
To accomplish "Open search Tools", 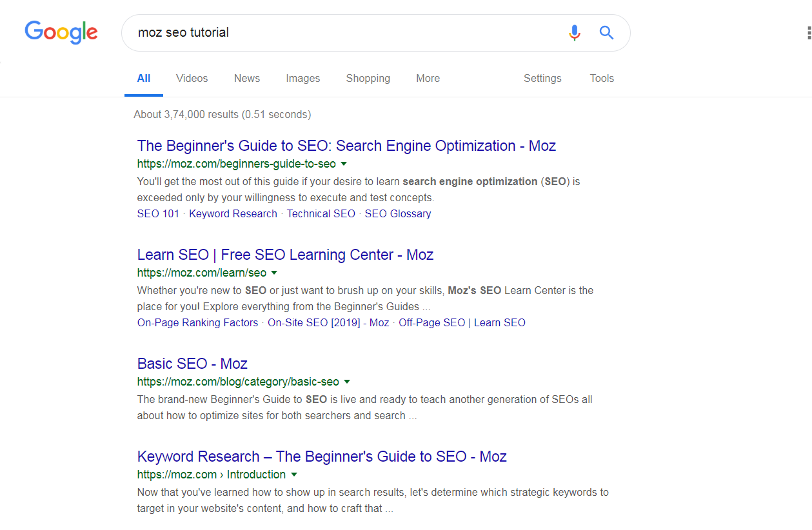I will (x=602, y=78).
